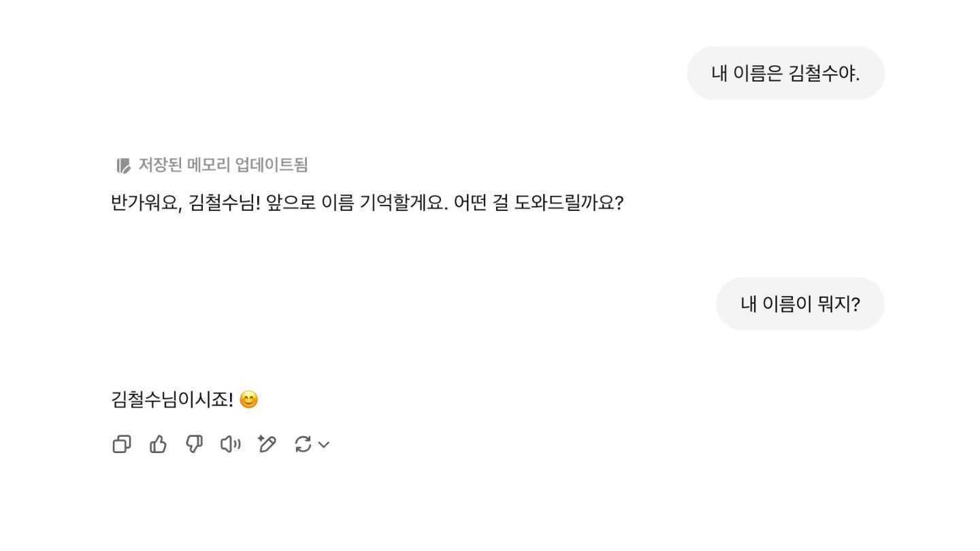Click the reply text 김철수님이시죠!
This screenshot has width=980, height=551.
(172, 399)
